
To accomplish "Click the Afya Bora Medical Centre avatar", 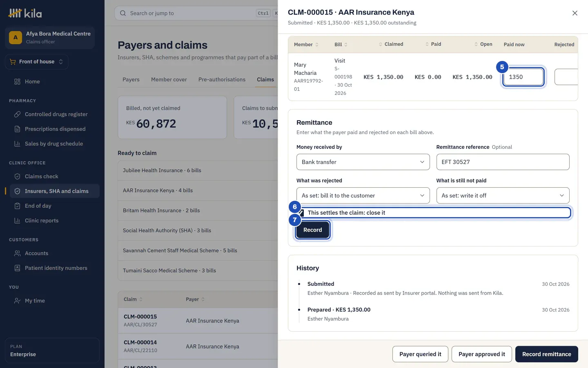I will pyautogui.click(x=16, y=38).
